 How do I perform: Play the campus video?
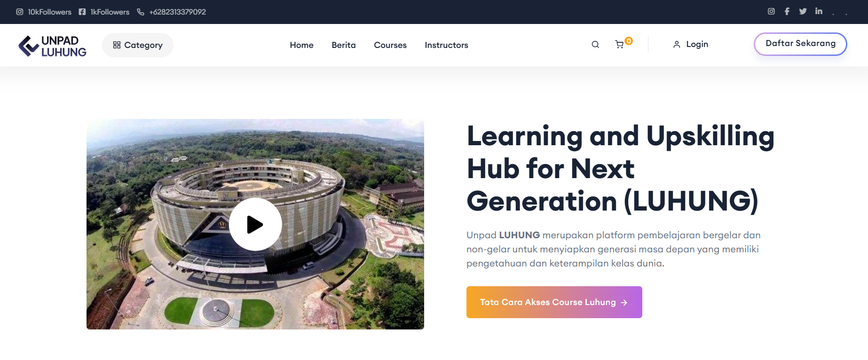coord(255,224)
